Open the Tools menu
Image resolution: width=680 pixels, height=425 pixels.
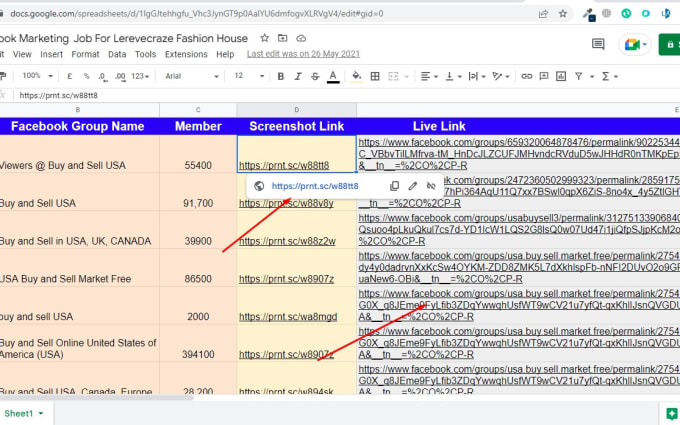point(145,54)
